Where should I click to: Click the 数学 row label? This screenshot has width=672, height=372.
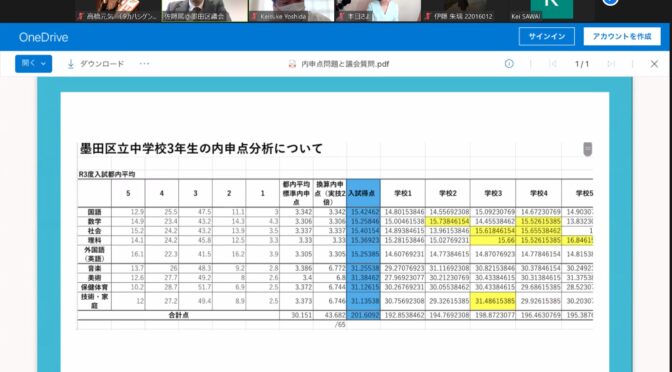click(94, 221)
